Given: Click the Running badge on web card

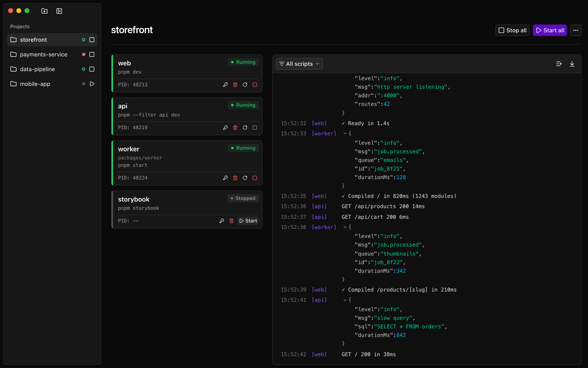Looking at the screenshot, I should coord(243,62).
